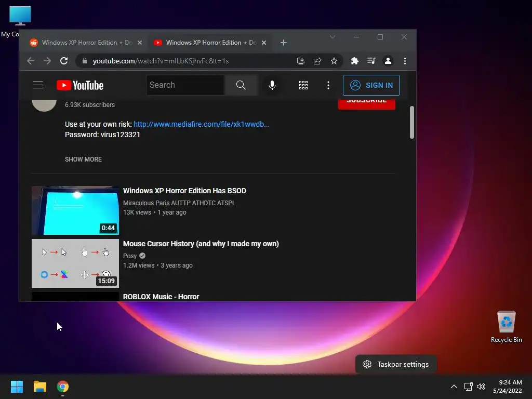Open the Windows Start button
The image size is (532, 399).
pos(17,387)
